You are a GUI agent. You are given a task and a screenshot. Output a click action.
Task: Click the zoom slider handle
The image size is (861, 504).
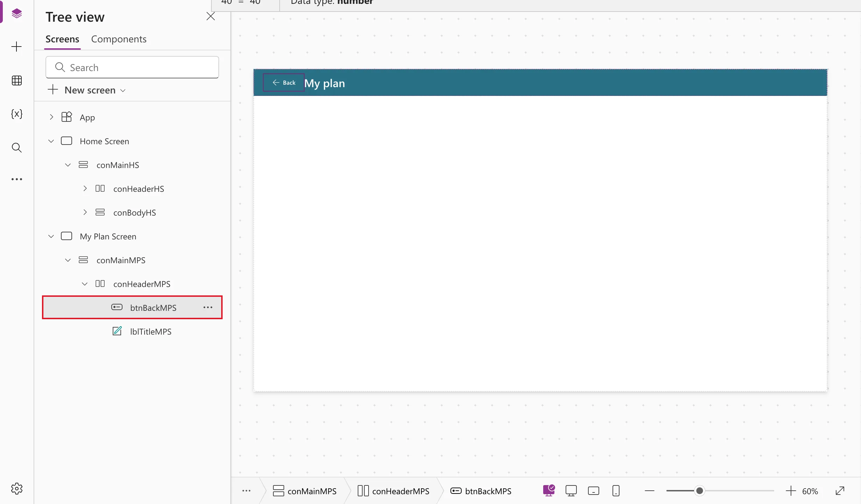coord(699,491)
